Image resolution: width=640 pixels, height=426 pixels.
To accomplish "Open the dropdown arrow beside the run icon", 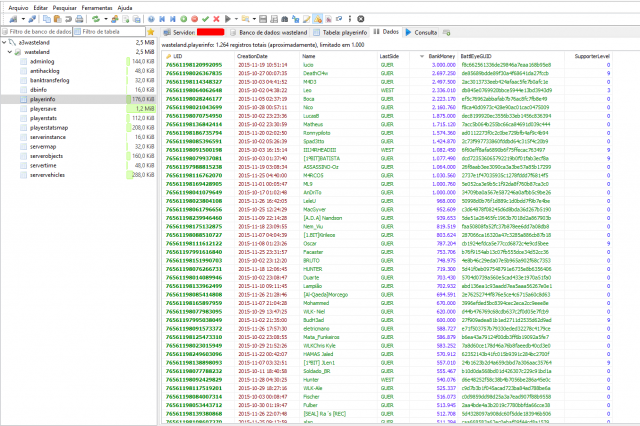I will click(x=236, y=19).
